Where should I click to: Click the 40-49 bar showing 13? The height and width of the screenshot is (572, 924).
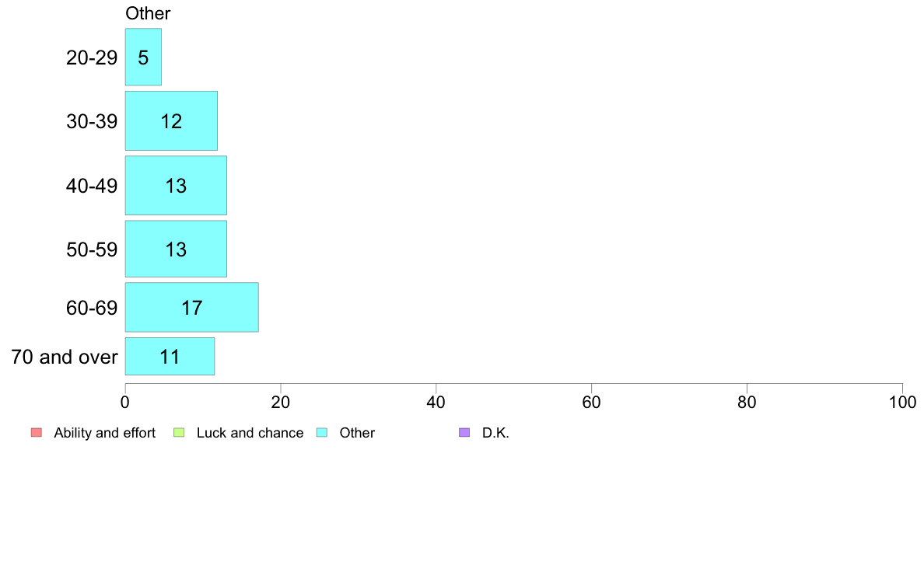pyautogui.click(x=176, y=186)
